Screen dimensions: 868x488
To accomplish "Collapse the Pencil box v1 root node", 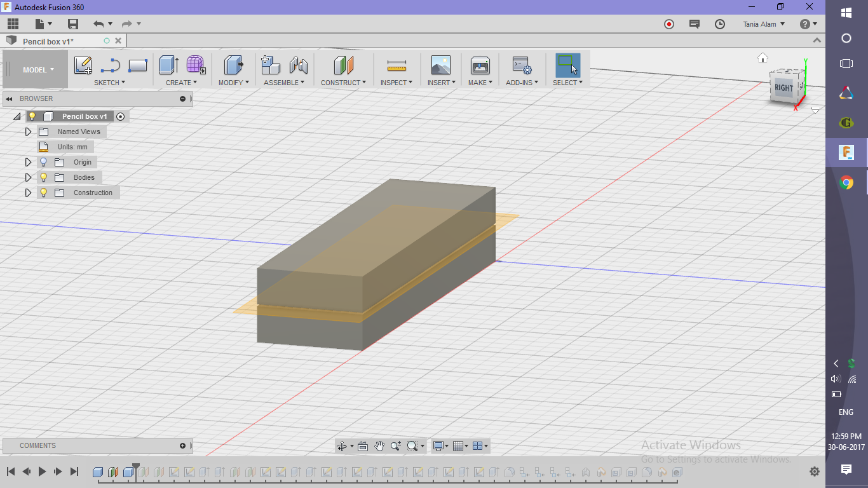I will (x=17, y=116).
